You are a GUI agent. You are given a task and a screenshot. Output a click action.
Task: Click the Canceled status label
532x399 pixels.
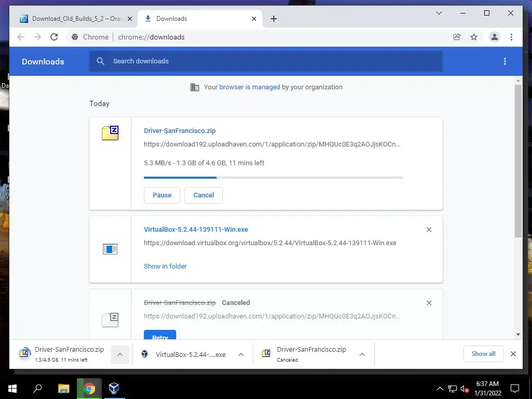click(x=236, y=303)
